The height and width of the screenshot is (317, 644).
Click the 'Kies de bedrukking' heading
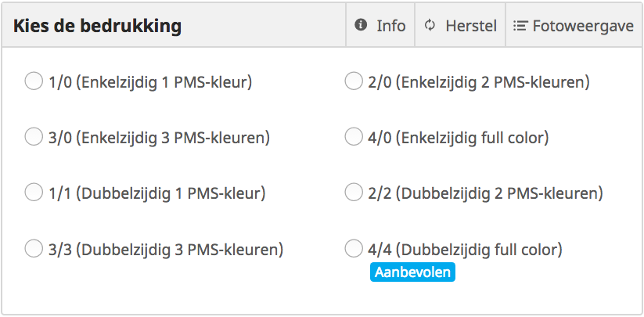[x=97, y=26]
